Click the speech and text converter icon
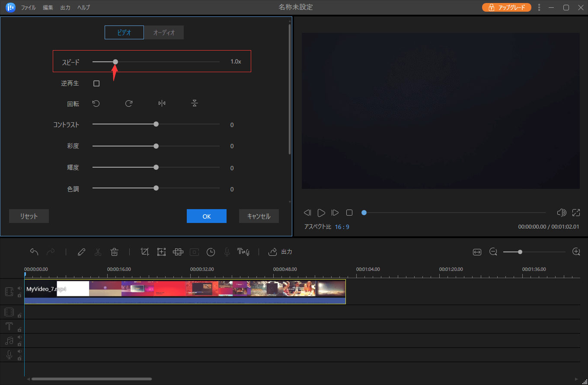The height and width of the screenshot is (385, 588). (243, 252)
